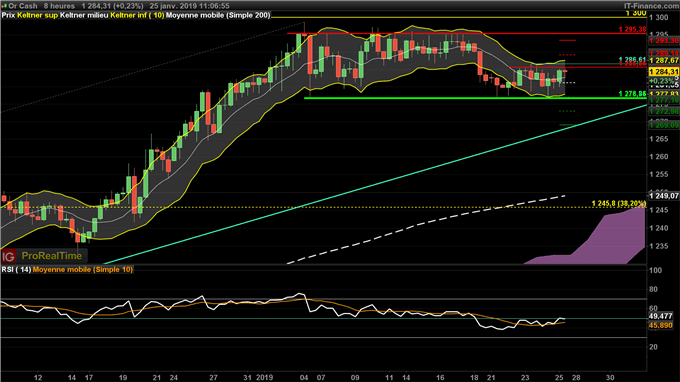Image resolution: width=680 pixels, height=382 pixels.
Task: Click date marker 16 on time axis
Action: pos(440,378)
